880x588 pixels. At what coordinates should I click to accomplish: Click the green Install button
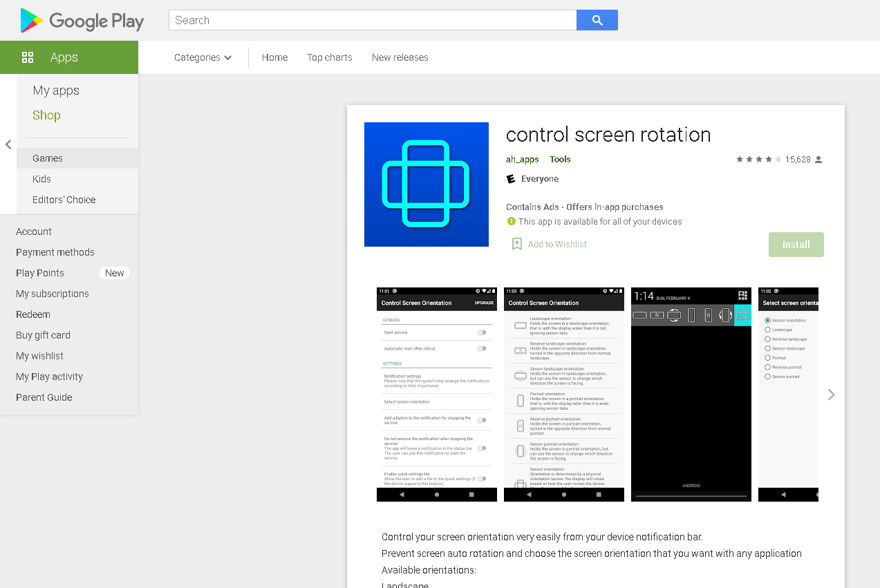pyautogui.click(x=796, y=245)
